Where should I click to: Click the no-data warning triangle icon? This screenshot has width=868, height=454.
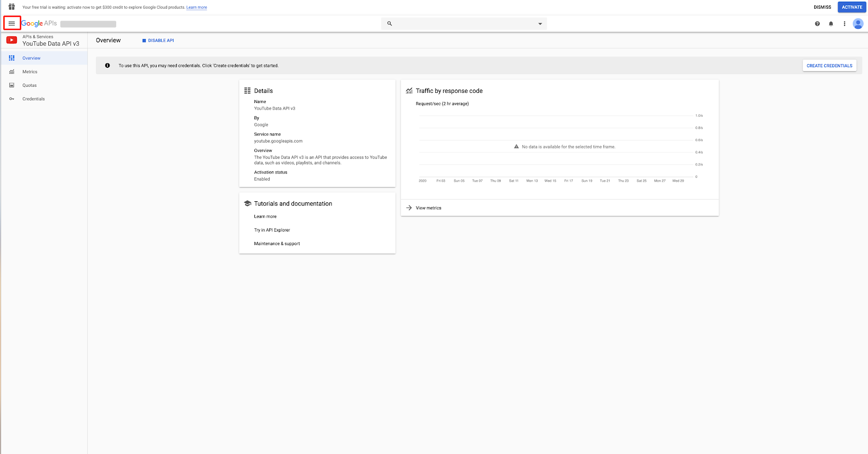point(516,146)
